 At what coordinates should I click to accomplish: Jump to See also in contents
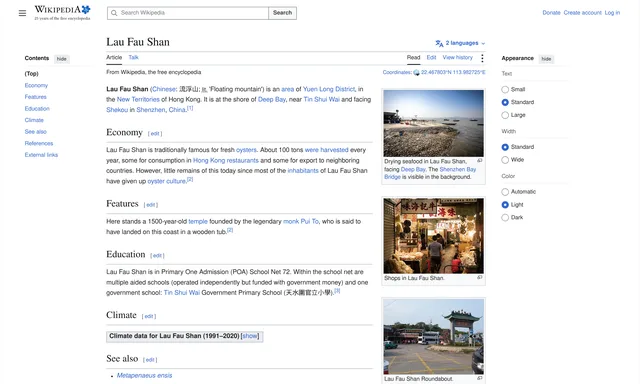click(x=36, y=131)
